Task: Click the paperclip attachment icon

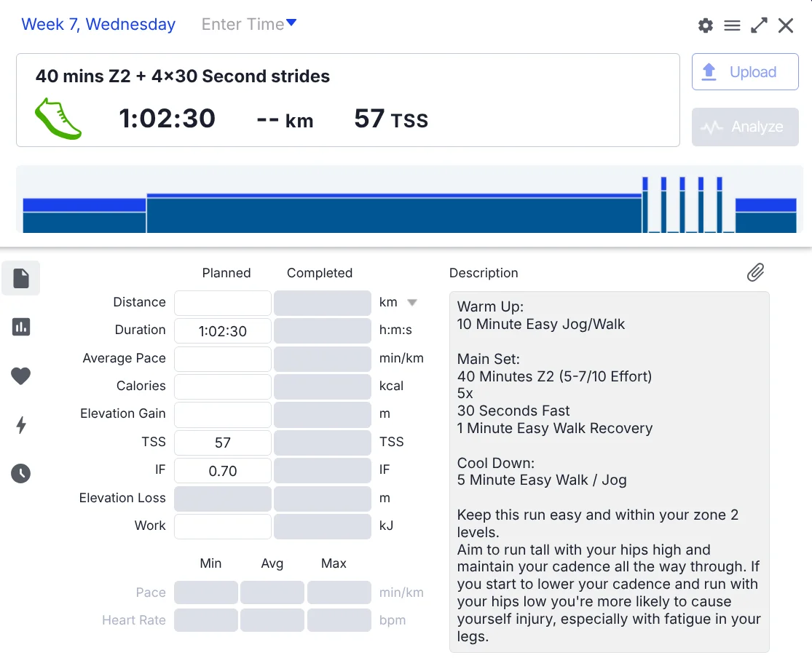Action: pyautogui.click(x=755, y=272)
